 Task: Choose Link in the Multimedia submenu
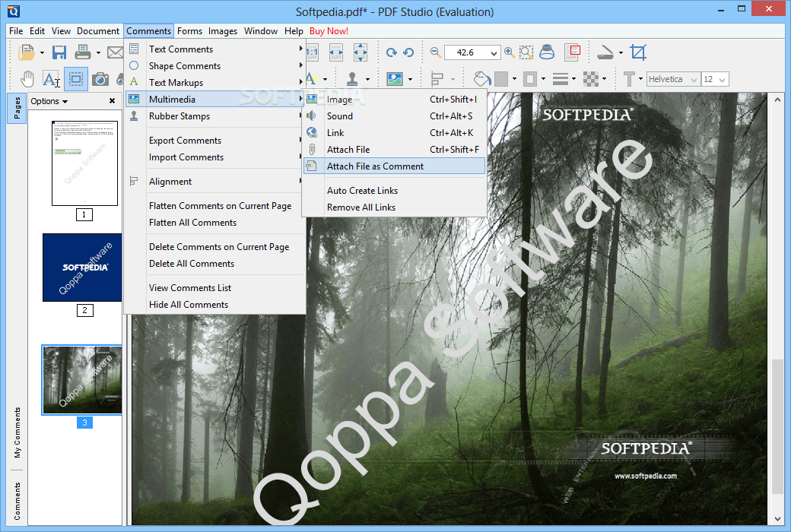[x=394, y=133]
